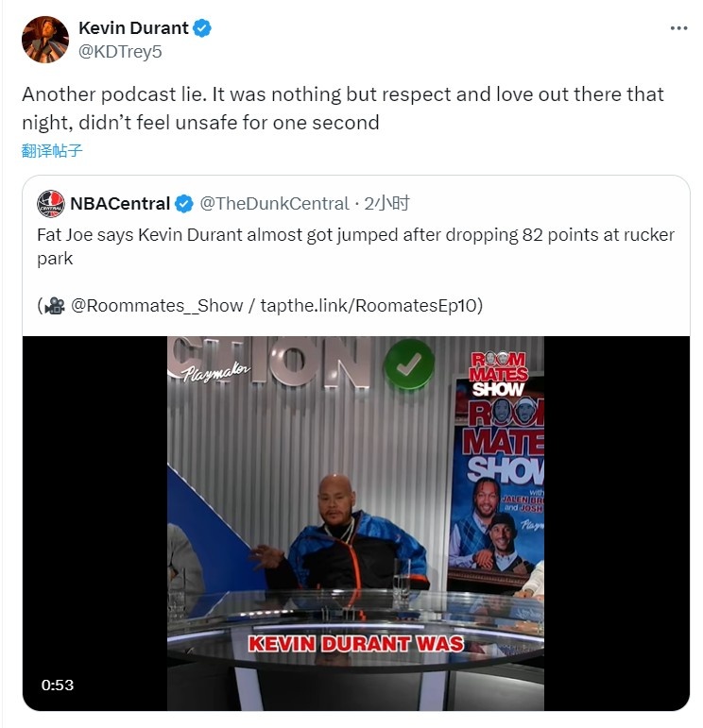Open the @TheDunkCentral handle
This screenshot has height=728, width=703.
click(x=274, y=204)
